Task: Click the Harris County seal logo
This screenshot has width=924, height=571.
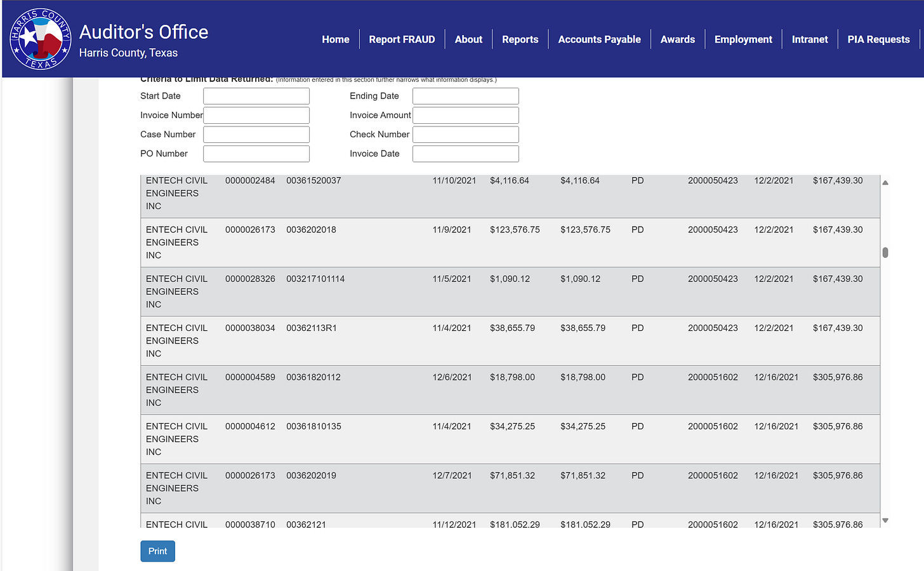Action: coord(41,39)
